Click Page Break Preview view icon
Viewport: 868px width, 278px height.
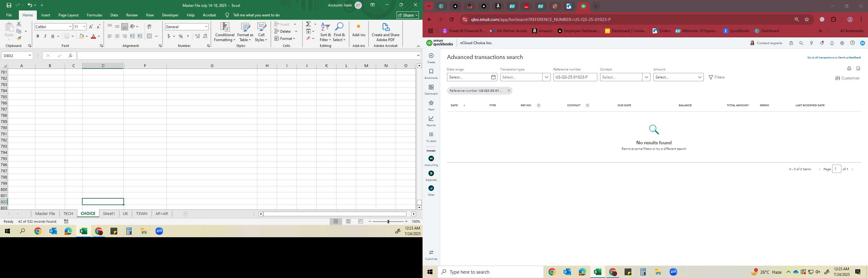click(361, 221)
